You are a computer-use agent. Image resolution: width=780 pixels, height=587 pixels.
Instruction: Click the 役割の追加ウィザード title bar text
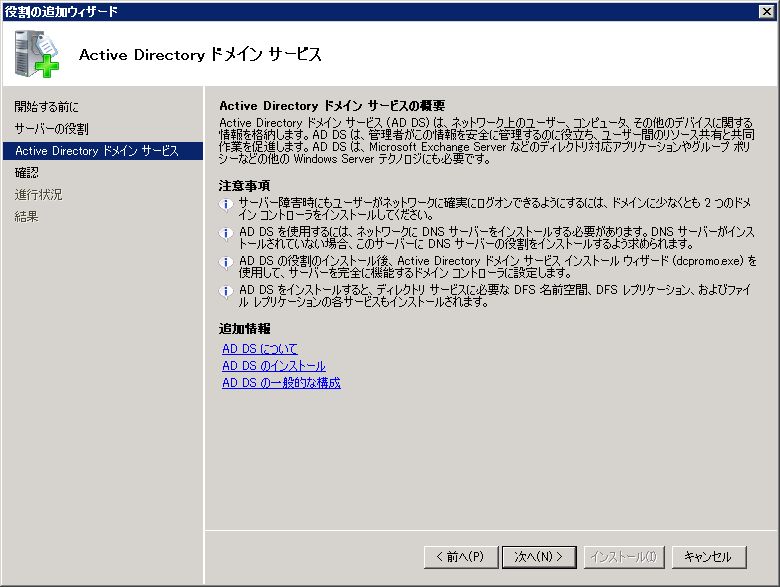pyautogui.click(x=61, y=11)
